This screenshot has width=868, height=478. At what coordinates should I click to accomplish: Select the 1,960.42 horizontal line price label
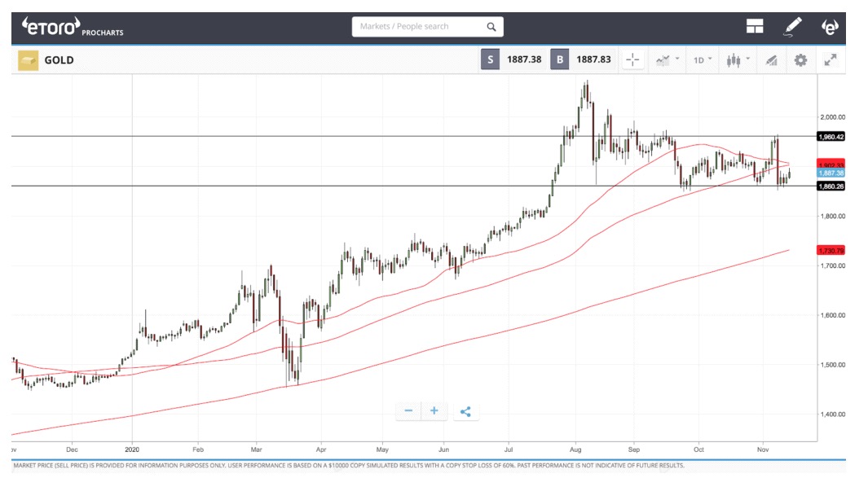pos(831,137)
